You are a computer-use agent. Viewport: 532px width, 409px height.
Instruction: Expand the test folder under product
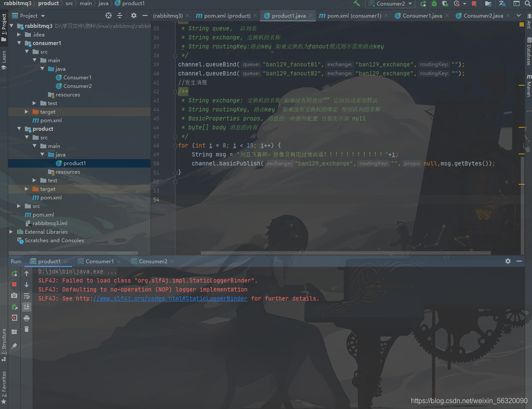(x=34, y=180)
